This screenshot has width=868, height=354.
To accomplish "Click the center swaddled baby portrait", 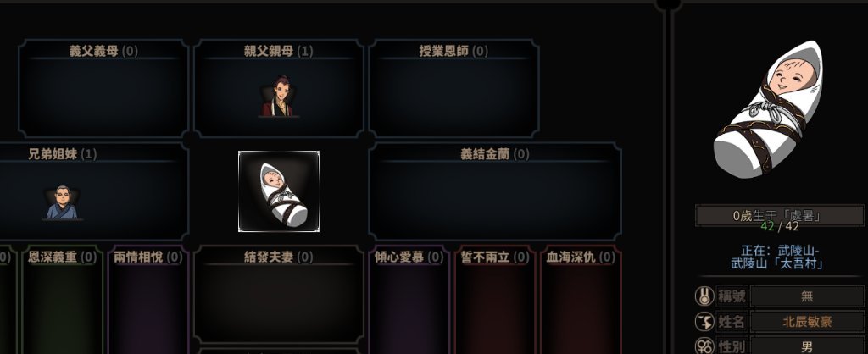I will pos(278,191).
